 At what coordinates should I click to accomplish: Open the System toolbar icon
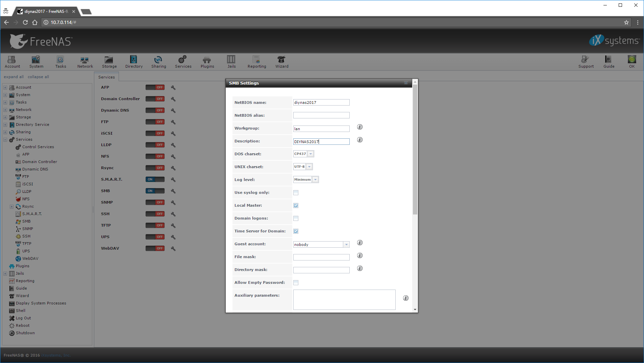[36, 62]
